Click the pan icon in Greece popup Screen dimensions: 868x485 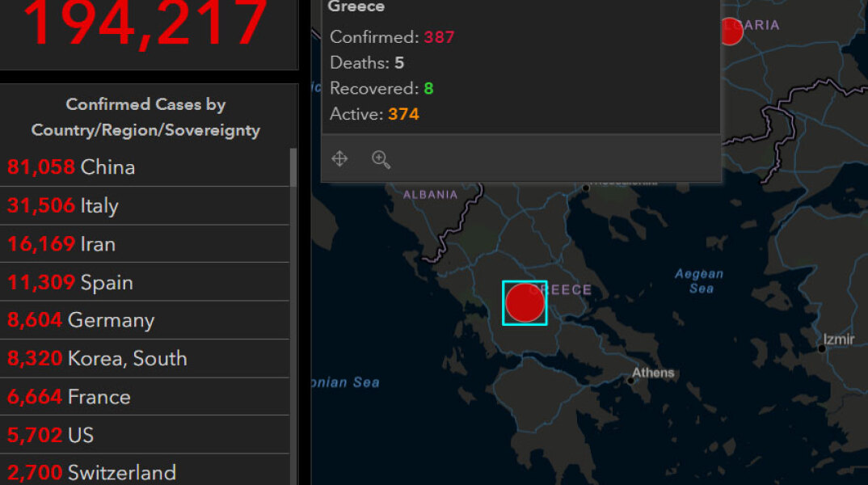point(339,159)
